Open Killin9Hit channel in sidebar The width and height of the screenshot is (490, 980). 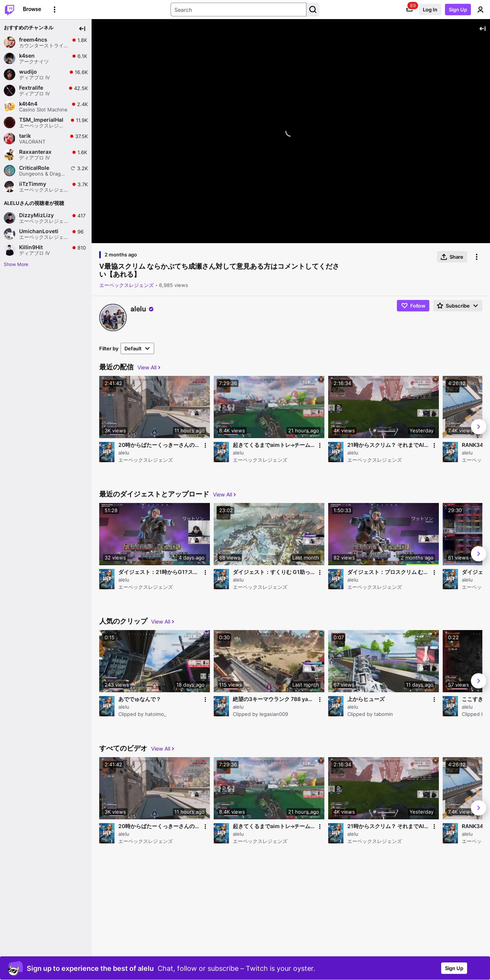tap(46, 250)
